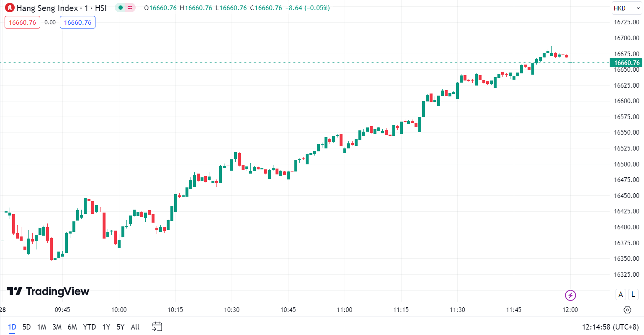
Task: Click the 11:00 label on time axis
Action: pos(345,310)
